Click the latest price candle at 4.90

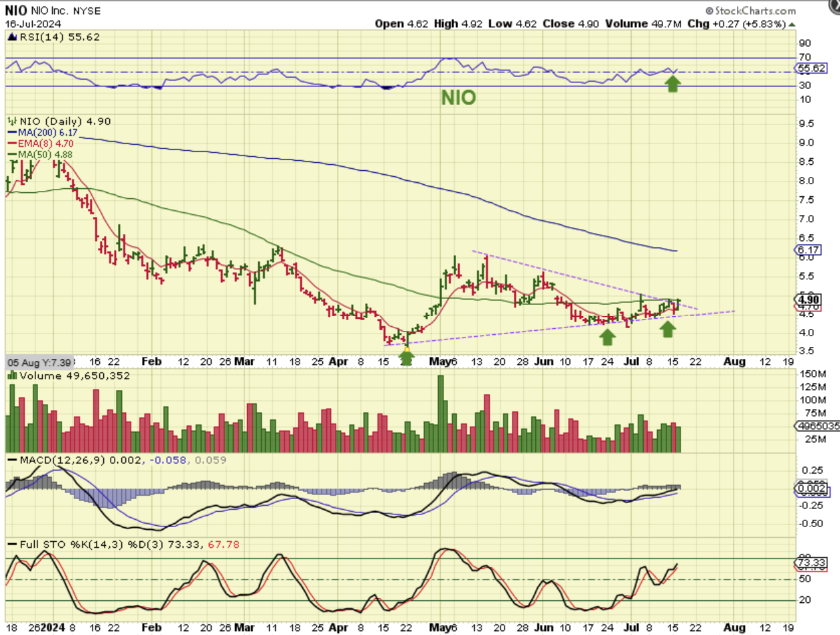coord(679,305)
